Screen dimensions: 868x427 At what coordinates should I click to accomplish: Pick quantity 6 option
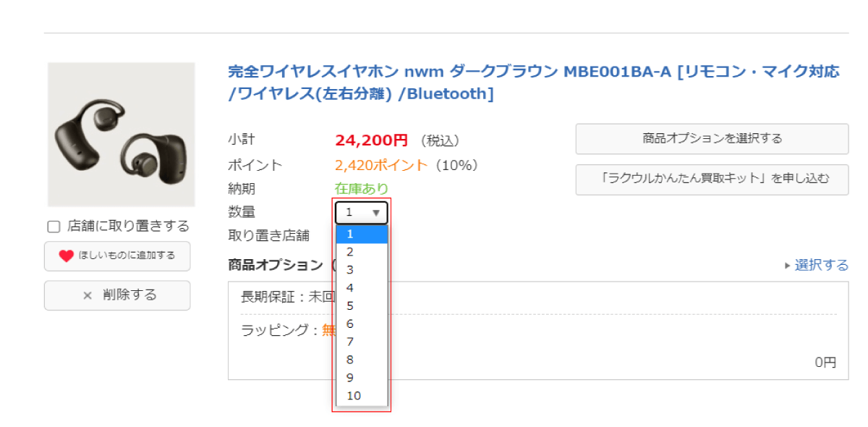point(362,324)
